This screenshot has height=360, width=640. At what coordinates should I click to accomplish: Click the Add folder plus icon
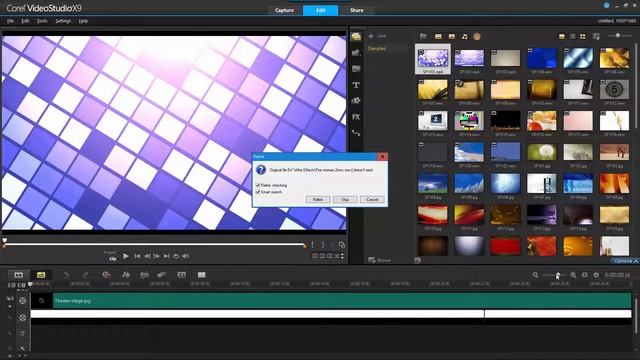371,36
